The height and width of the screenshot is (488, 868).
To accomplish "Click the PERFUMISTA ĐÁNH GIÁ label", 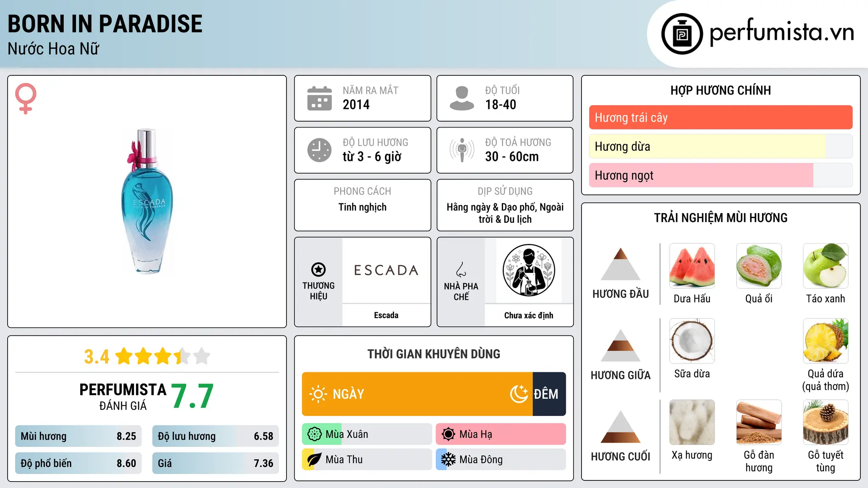I will click(x=123, y=396).
